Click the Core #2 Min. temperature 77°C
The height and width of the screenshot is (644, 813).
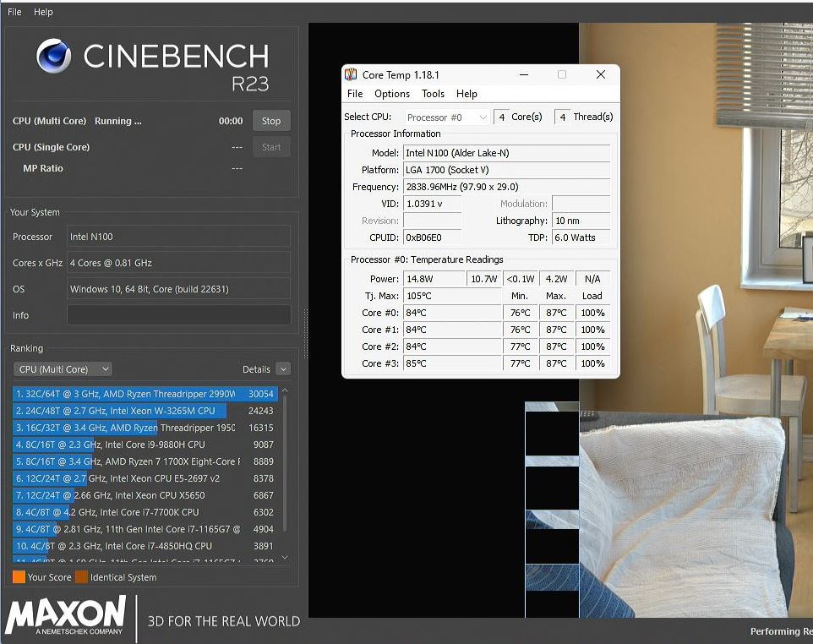coord(521,347)
